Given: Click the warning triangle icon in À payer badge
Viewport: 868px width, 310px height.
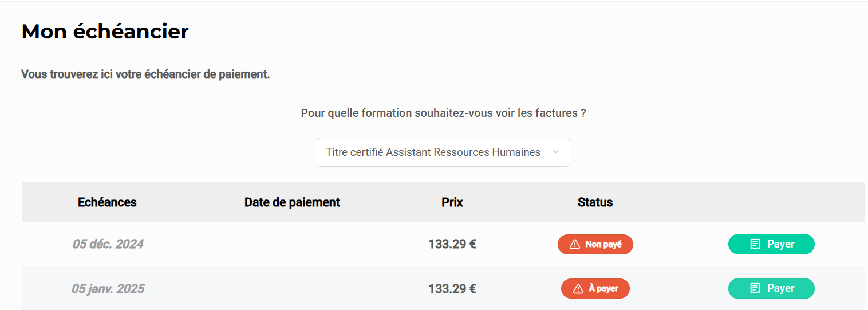Looking at the screenshot, I should (x=578, y=289).
